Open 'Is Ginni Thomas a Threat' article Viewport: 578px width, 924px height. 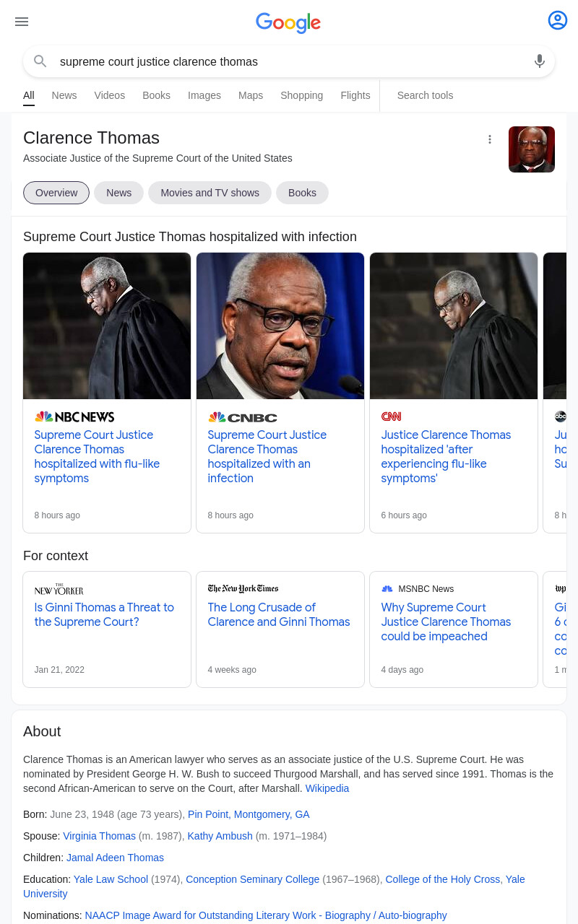click(104, 614)
